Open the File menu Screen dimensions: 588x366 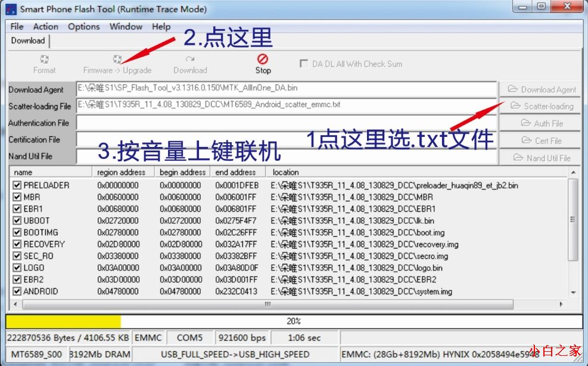pyautogui.click(x=17, y=27)
